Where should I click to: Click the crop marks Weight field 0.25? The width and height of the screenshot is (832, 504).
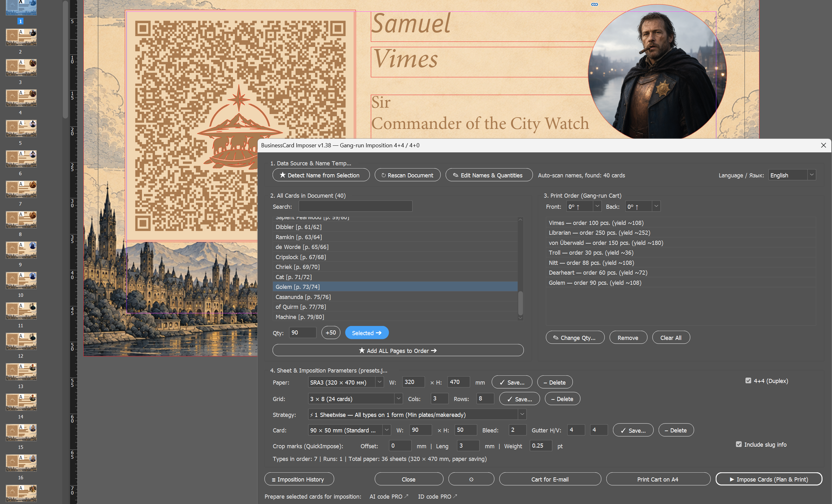[541, 446]
